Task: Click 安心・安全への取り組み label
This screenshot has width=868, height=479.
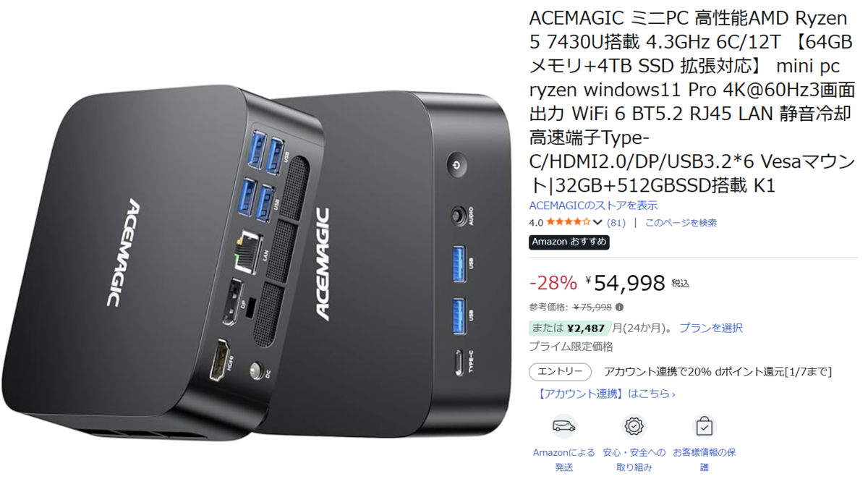Action: coord(634,460)
